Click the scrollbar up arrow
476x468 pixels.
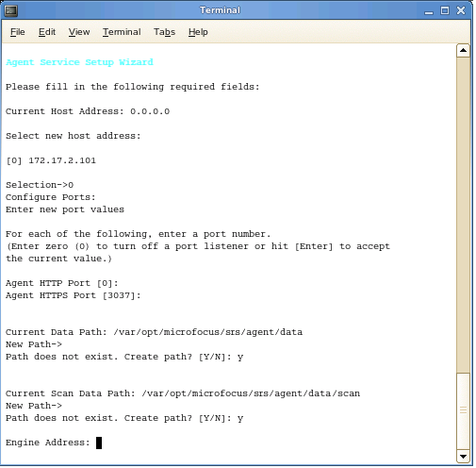click(x=463, y=50)
